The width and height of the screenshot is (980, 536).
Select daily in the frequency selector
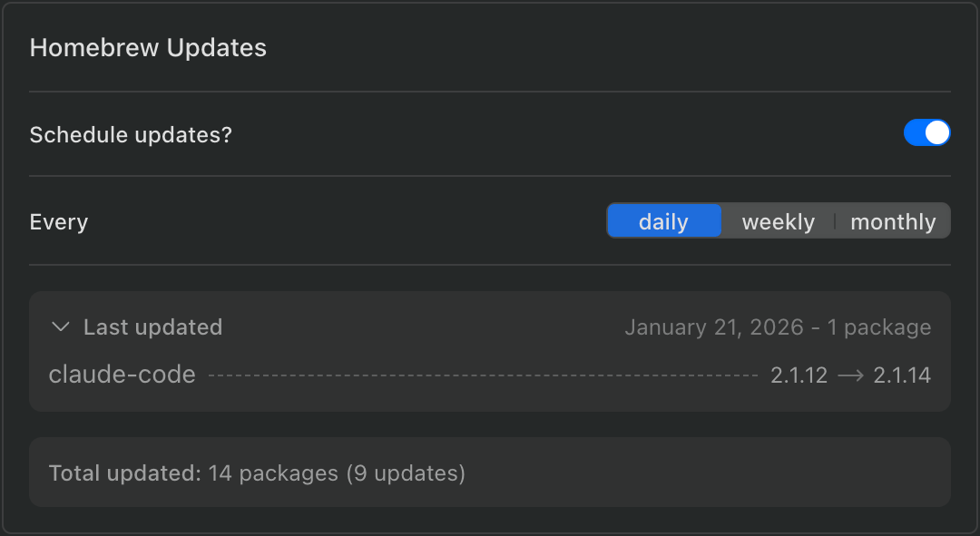[663, 220]
